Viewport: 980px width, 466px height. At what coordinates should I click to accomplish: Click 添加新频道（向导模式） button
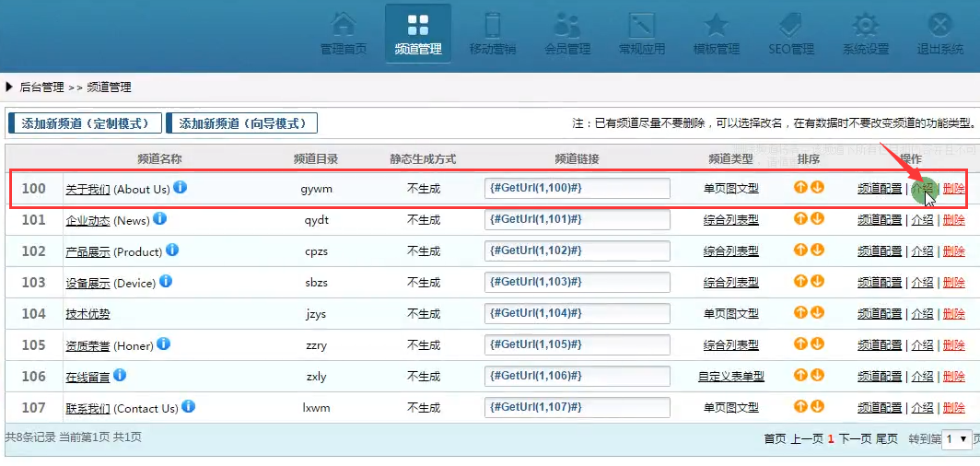pyautogui.click(x=241, y=123)
